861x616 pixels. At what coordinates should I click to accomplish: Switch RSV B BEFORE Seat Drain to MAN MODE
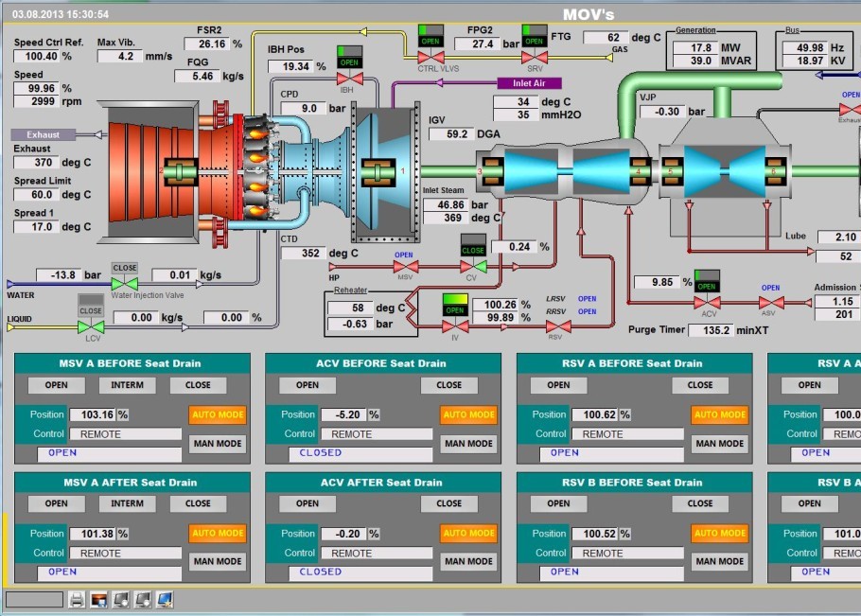click(720, 562)
